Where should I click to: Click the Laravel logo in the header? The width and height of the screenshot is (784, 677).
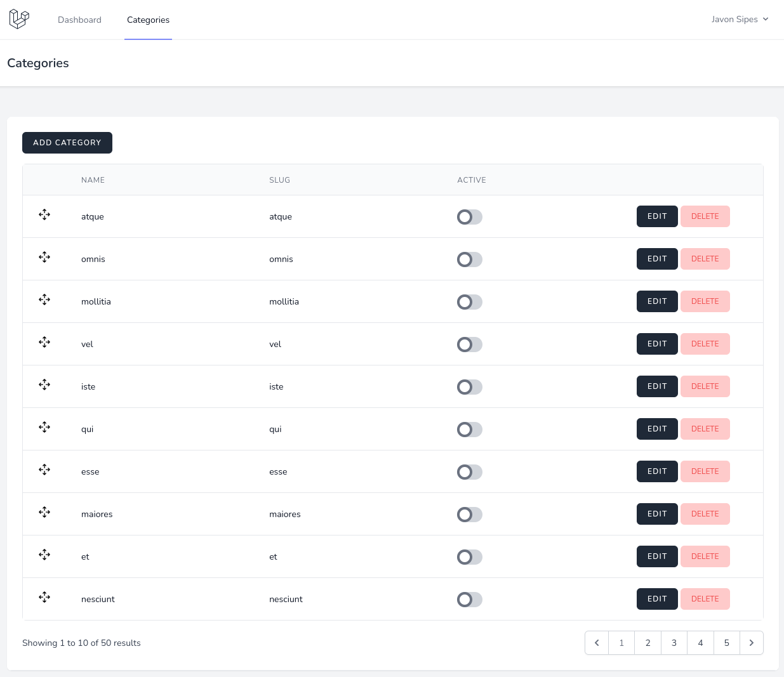pyautogui.click(x=19, y=19)
